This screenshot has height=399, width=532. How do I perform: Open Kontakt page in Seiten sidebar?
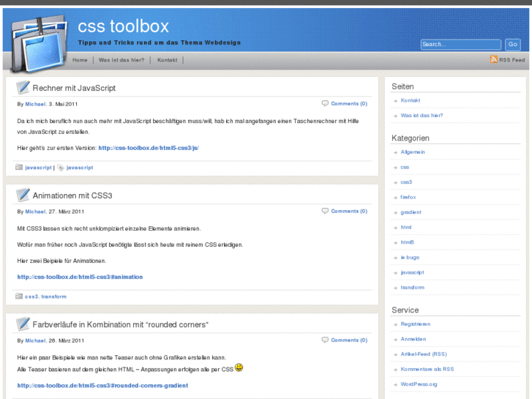(411, 100)
